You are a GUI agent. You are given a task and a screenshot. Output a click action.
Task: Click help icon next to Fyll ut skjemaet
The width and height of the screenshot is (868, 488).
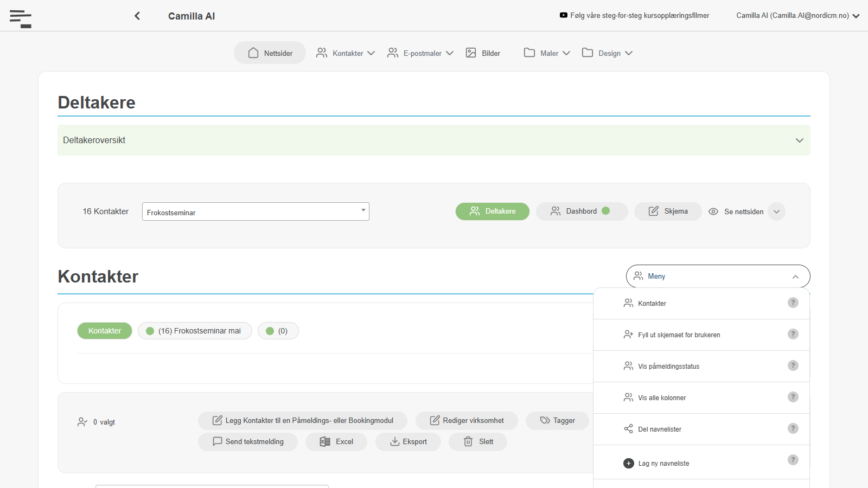pos(793,334)
